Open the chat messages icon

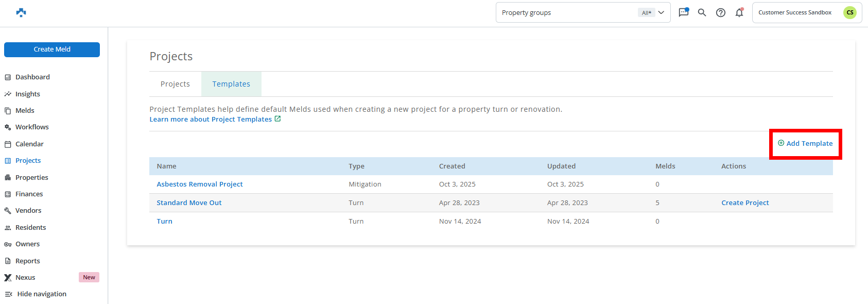click(684, 12)
